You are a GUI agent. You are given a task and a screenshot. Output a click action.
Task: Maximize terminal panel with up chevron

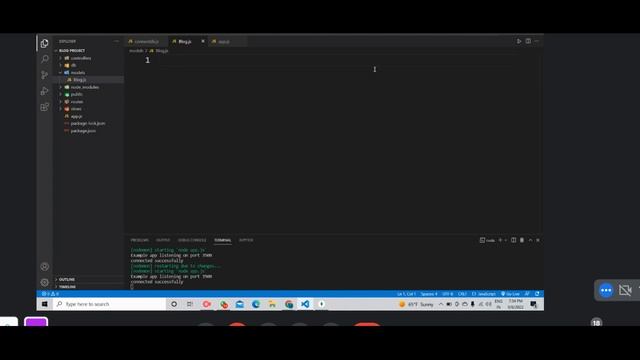tap(530, 240)
